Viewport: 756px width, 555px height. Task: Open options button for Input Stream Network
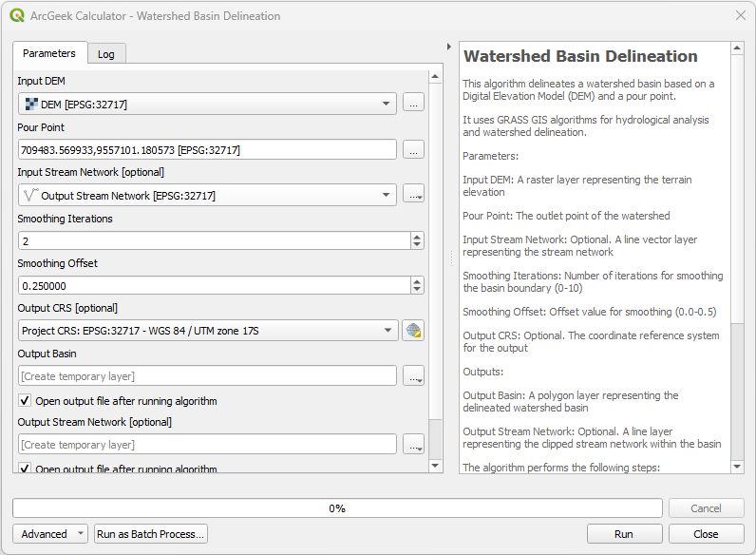(413, 195)
